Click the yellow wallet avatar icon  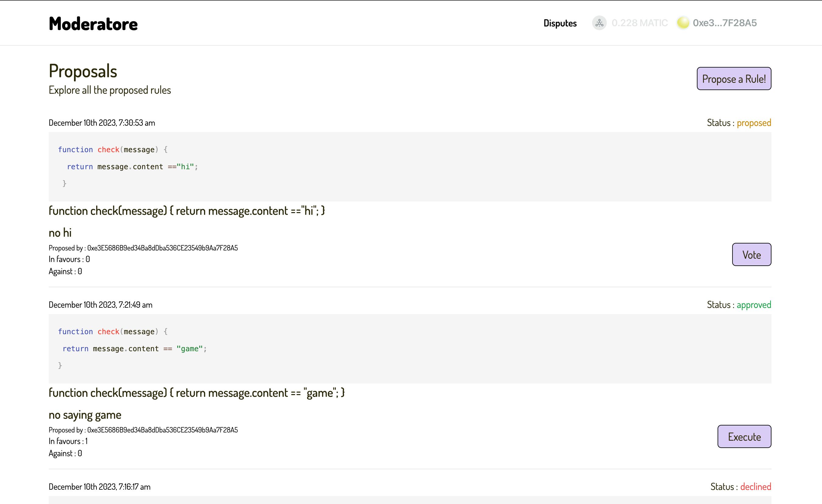[x=683, y=23]
